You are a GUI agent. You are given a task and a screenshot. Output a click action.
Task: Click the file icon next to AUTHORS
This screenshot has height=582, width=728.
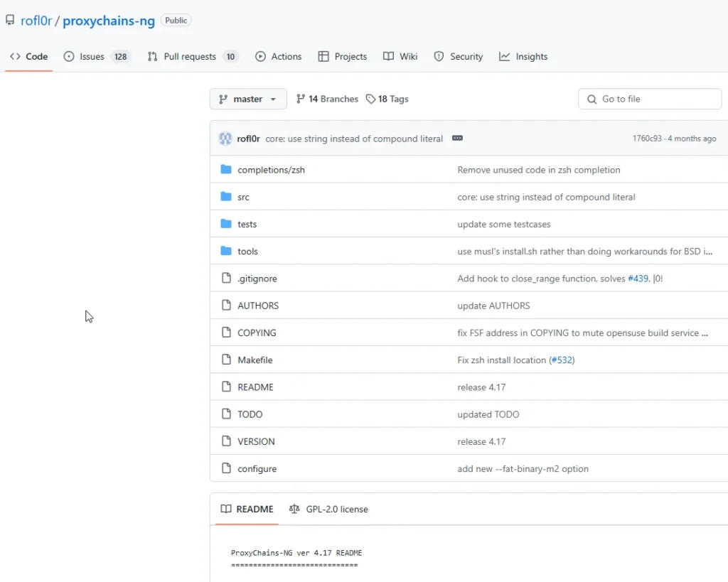pyautogui.click(x=226, y=305)
